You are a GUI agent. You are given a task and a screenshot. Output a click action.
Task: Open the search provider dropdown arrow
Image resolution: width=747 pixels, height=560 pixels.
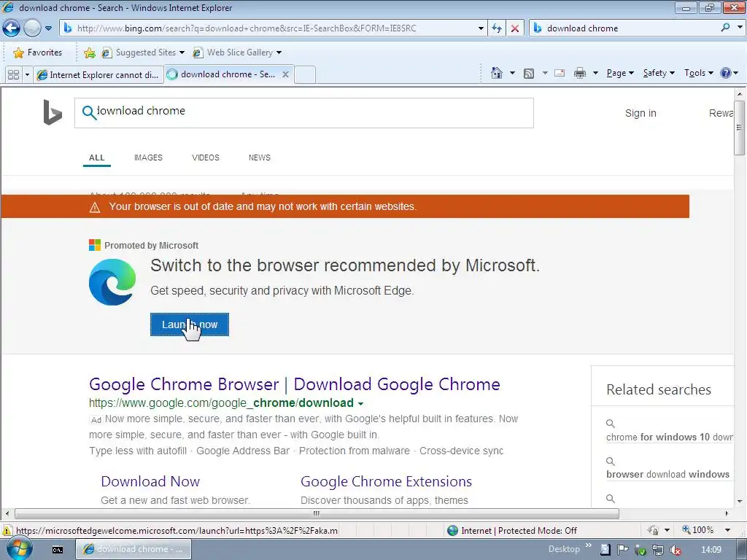pyautogui.click(x=740, y=28)
